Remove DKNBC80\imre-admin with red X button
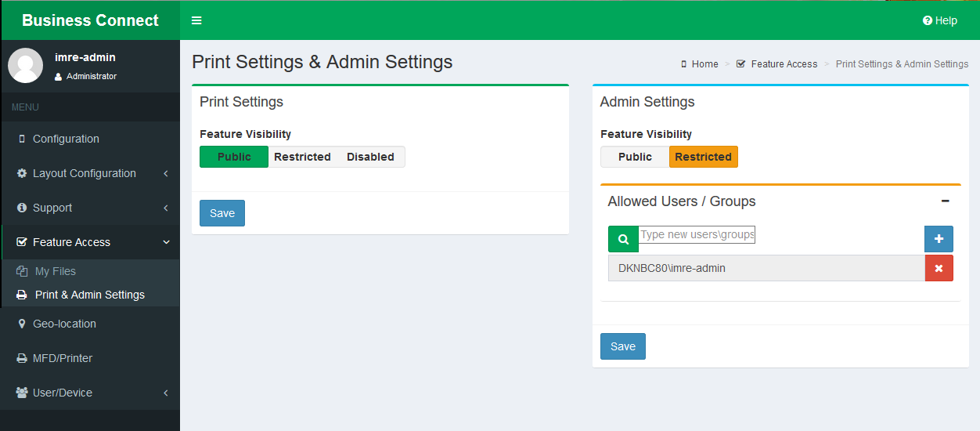The image size is (980, 431). tap(939, 268)
